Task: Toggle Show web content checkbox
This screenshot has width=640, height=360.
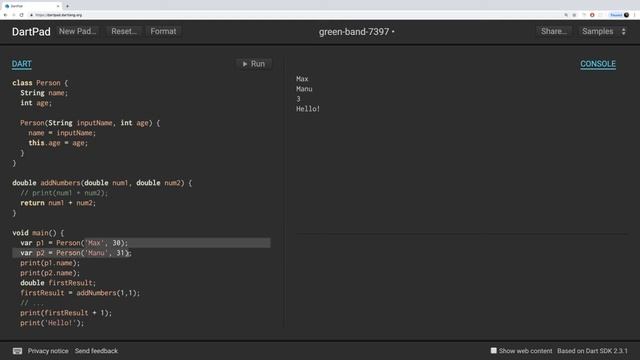Action: [x=493, y=351]
